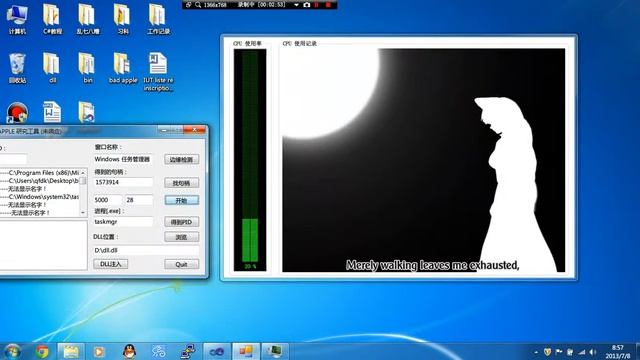Screen dimensions: 640x360
Task: Launch Google Chrome from taskbar
Action: coord(42,351)
